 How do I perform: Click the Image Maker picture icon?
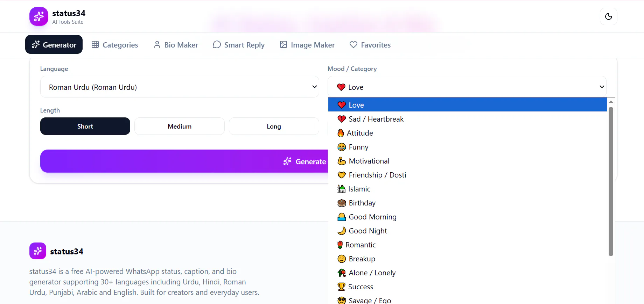[283, 44]
